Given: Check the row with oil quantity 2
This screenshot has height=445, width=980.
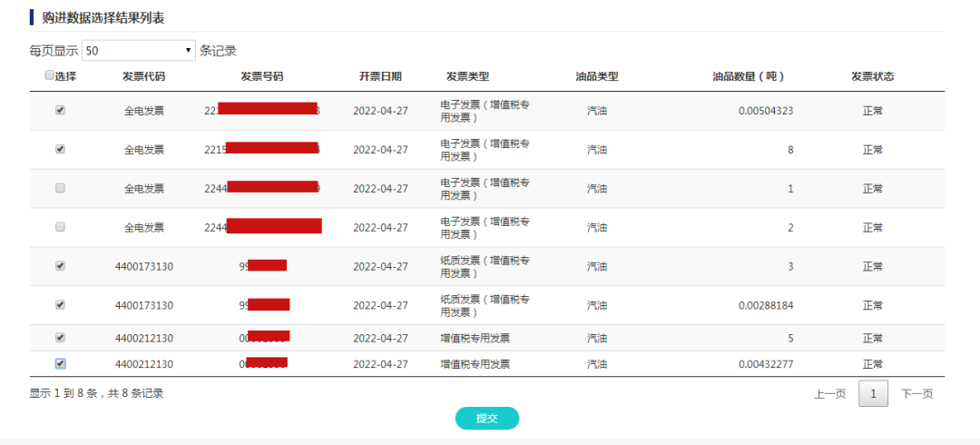Looking at the screenshot, I should (60, 226).
